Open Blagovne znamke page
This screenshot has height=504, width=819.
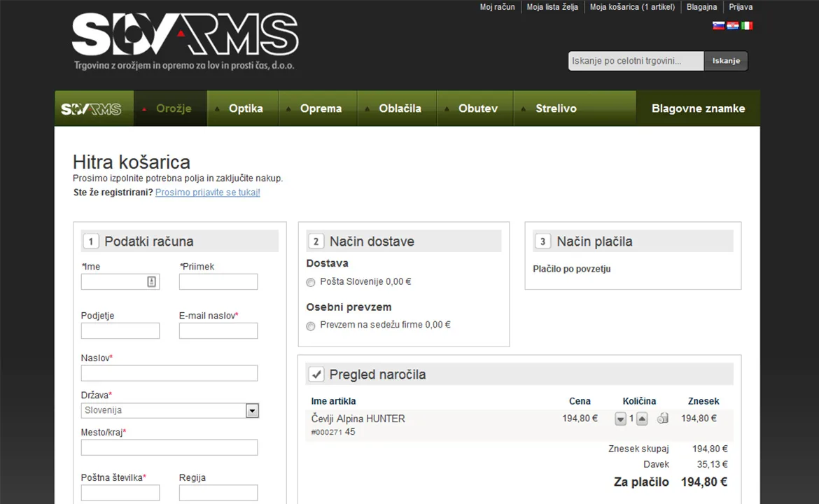click(x=699, y=108)
